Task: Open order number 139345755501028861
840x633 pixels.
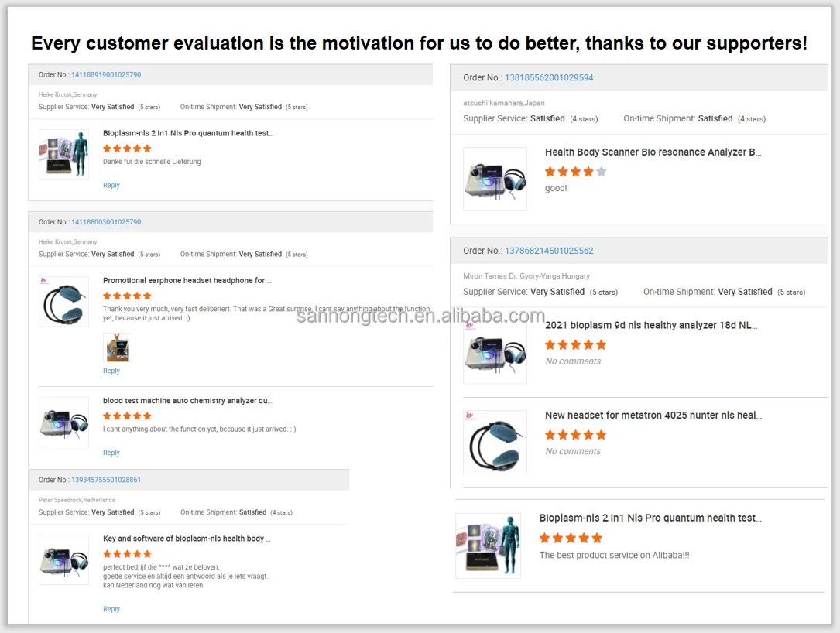Action: click(106, 480)
